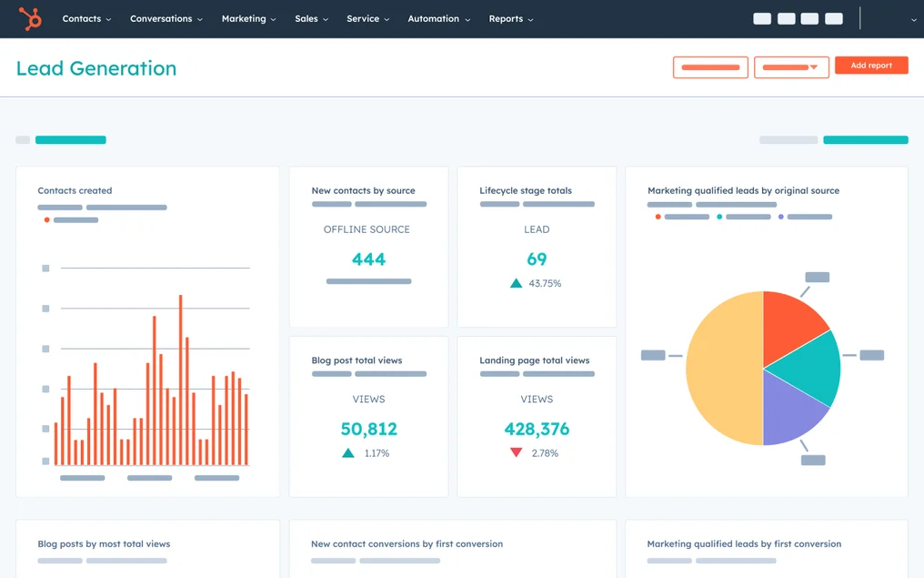The height and width of the screenshot is (578, 924).
Task: Expand the Marketing navigation menu
Action: (x=248, y=18)
